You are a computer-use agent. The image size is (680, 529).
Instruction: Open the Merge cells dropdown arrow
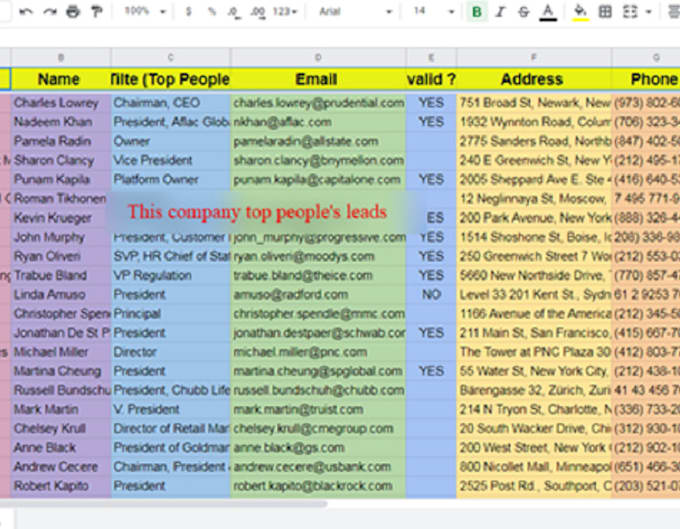pyautogui.click(x=648, y=12)
